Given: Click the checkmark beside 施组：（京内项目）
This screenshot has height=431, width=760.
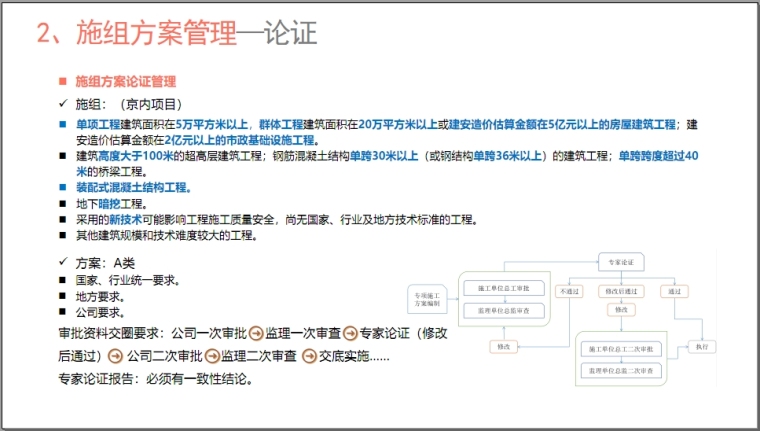Looking at the screenshot, I should click(x=63, y=104).
